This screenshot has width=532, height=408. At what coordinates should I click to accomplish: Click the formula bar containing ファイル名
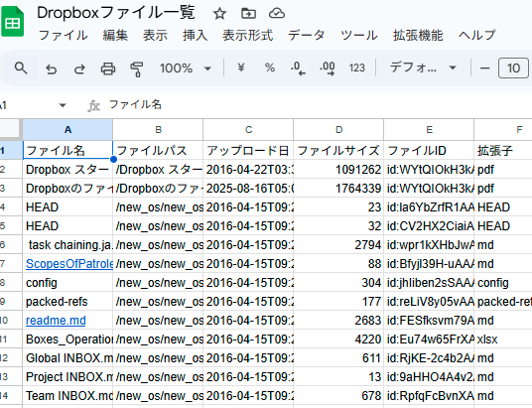pos(319,105)
